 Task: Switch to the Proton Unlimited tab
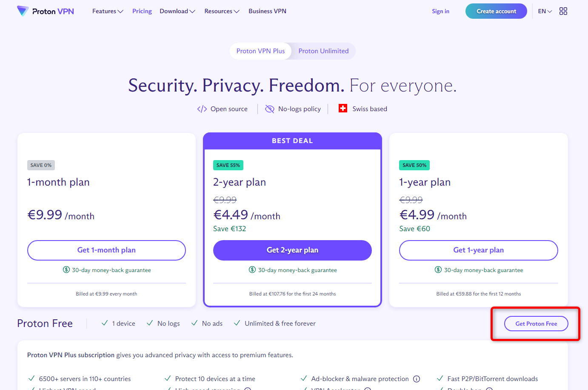tap(323, 51)
